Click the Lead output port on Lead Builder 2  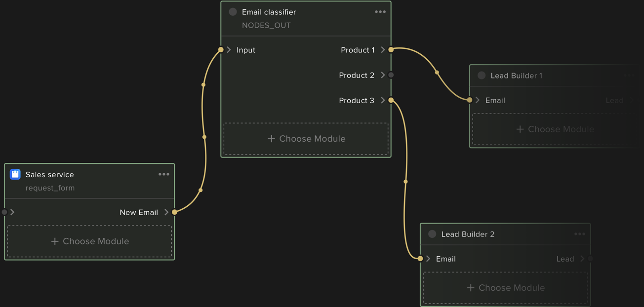tap(590, 259)
